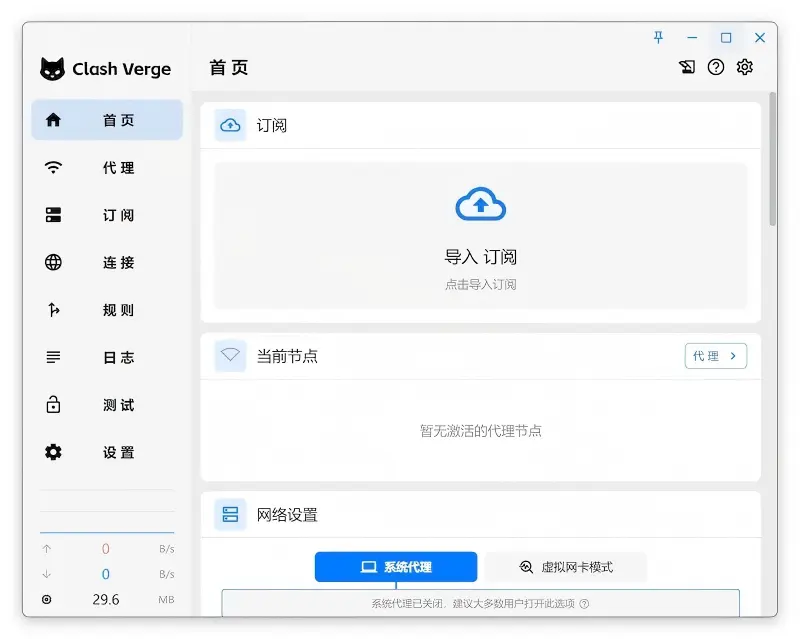Viewport: 800px width, 639px height.
Task: Open the 代理 button in 当前节点 card
Action: click(x=716, y=356)
